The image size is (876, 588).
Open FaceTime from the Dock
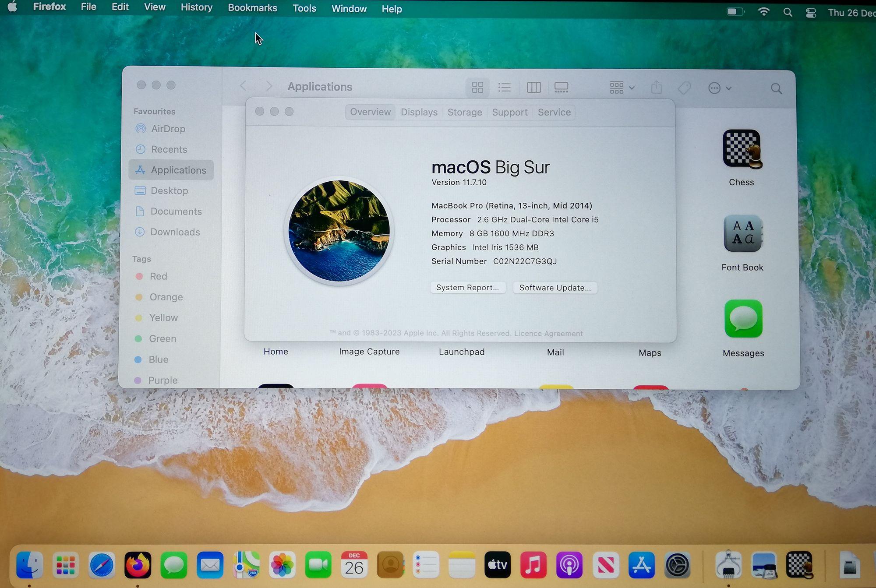[318, 565]
